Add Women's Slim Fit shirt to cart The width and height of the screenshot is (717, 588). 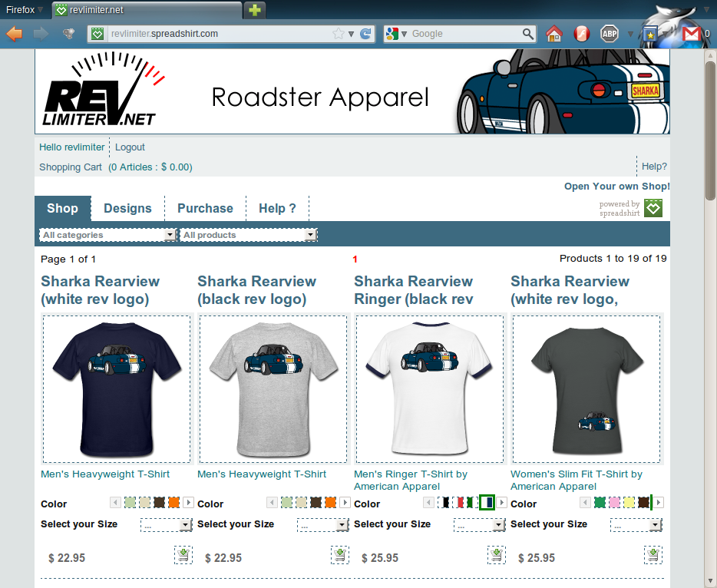coord(653,555)
